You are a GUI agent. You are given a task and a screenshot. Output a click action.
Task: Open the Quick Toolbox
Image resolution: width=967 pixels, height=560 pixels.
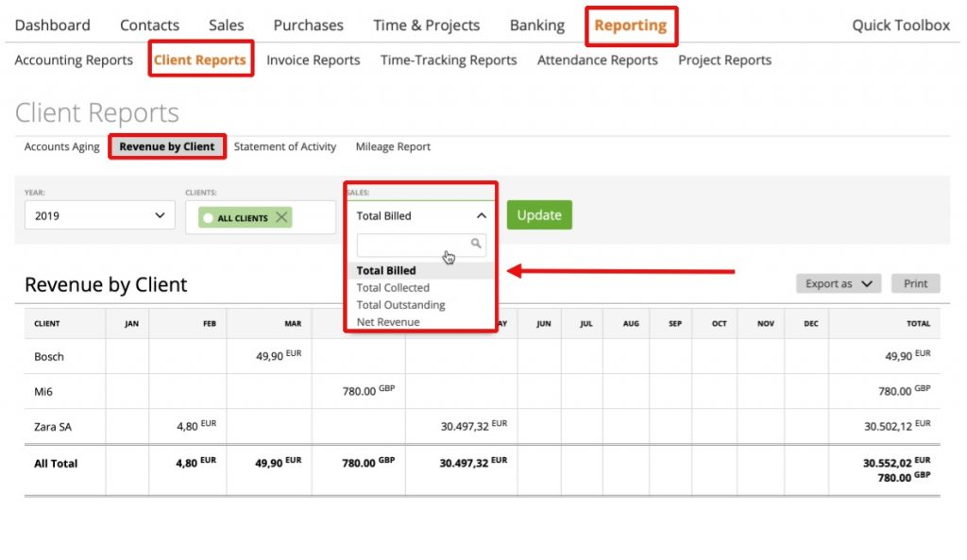[899, 25]
